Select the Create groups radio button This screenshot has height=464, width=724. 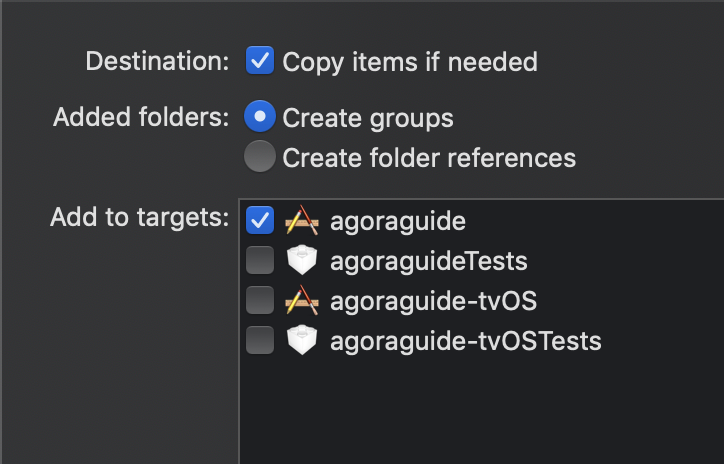[x=260, y=116]
